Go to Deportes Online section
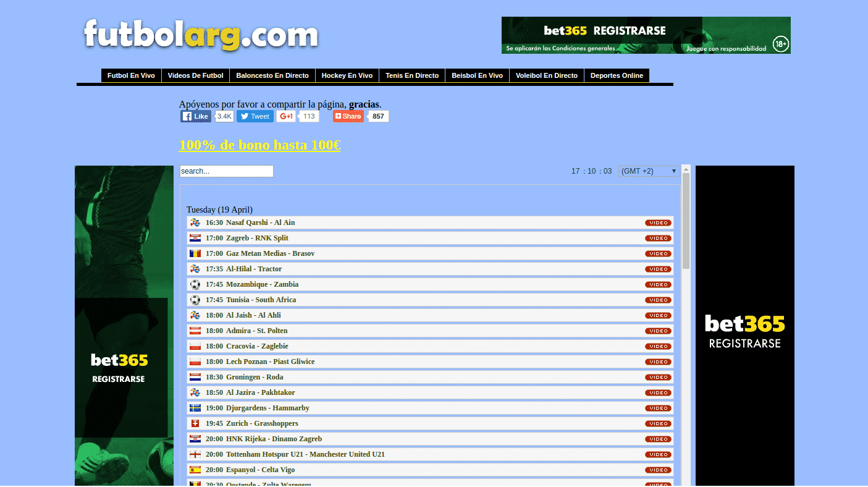 coord(616,75)
